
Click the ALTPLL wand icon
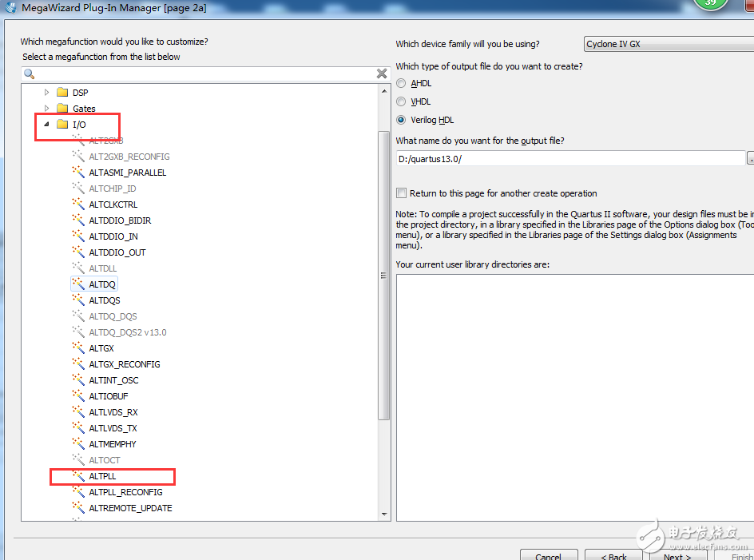78,476
